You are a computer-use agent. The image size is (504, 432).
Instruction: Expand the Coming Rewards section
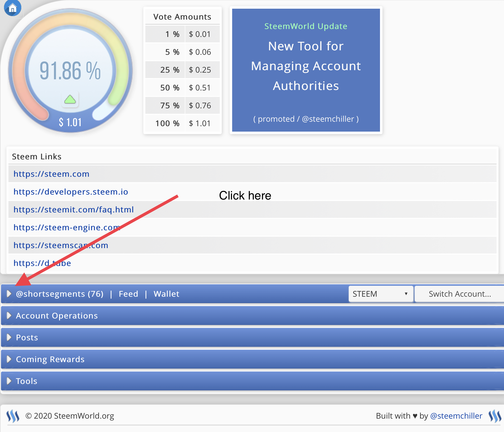click(x=9, y=359)
